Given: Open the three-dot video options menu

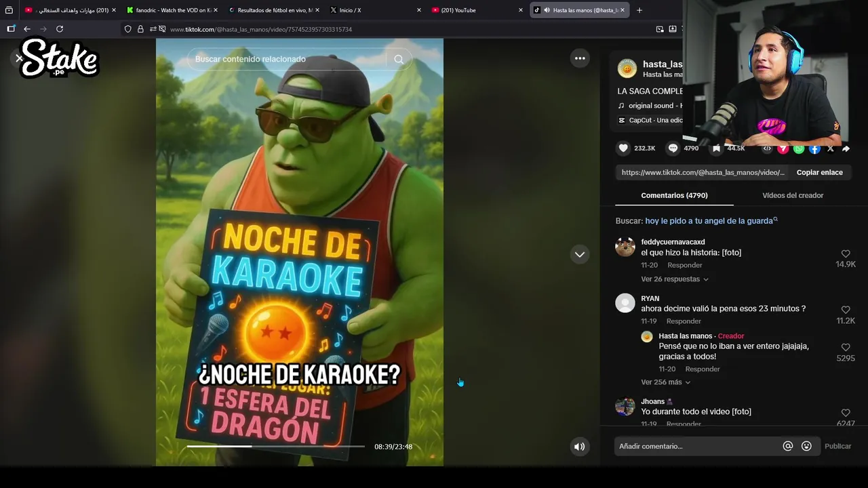Looking at the screenshot, I should click(x=580, y=58).
